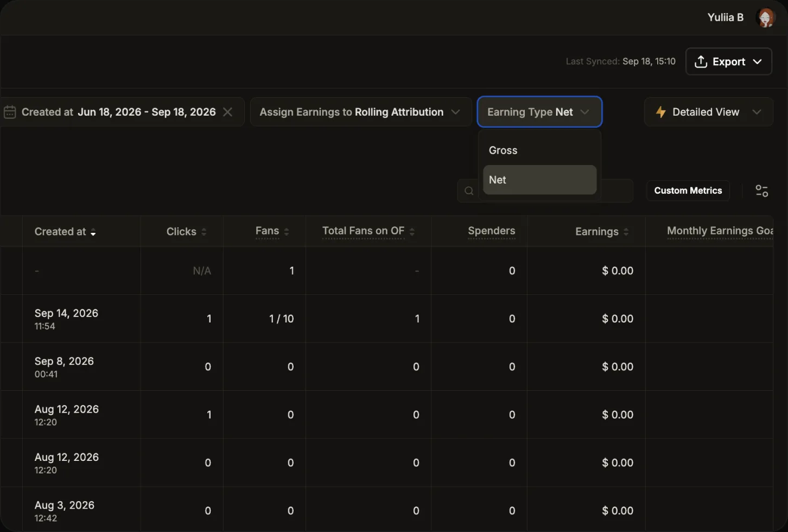The image size is (788, 532).
Task: Open Custom Metrics
Action: point(688,191)
